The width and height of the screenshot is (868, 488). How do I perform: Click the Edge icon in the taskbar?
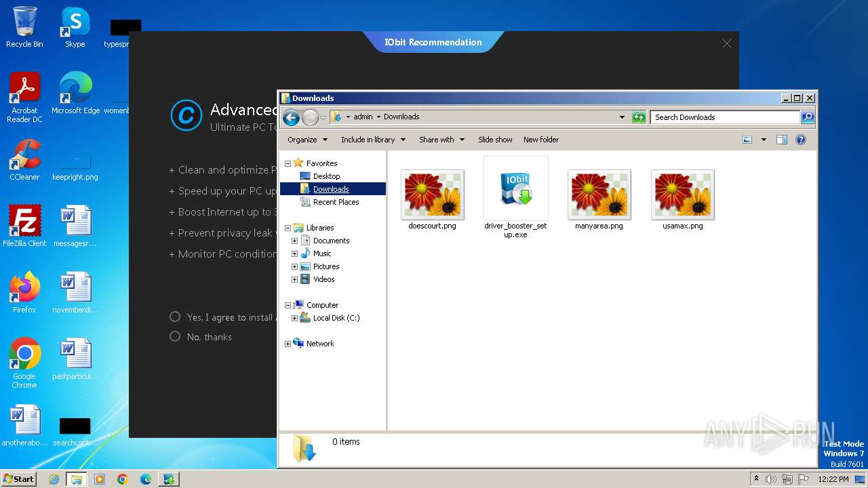pos(146,479)
